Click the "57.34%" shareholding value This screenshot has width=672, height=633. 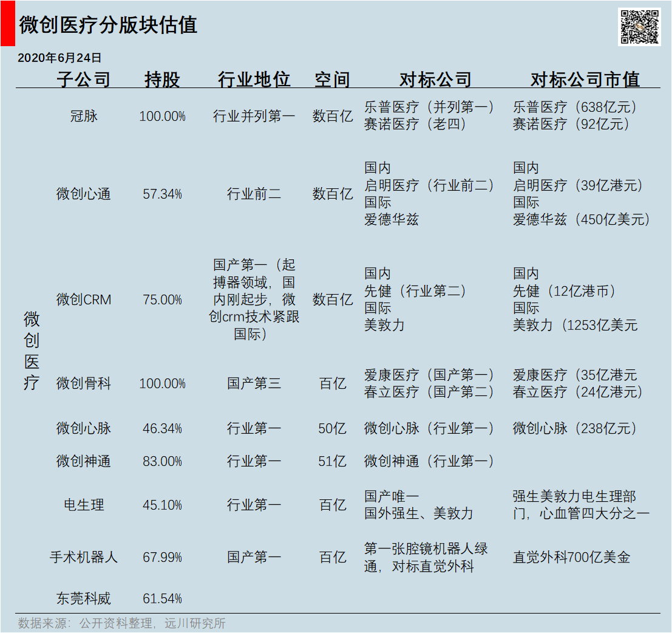click(x=162, y=194)
